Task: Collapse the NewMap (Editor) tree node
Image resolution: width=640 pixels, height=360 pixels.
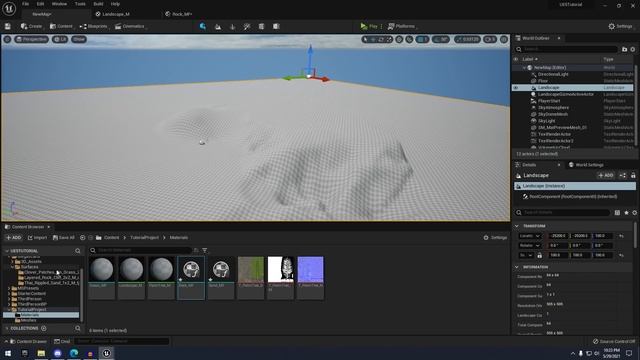Action: pos(524,68)
